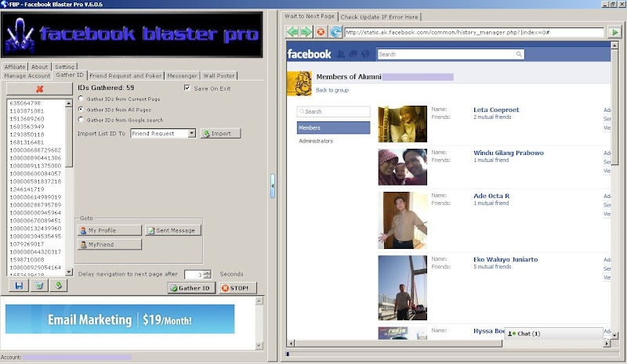Image resolution: width=627 pixels, height=364 pixels.
Task: Clear the list using recycle bin icon
Action: pyautogui.click(x=38, y=286)
